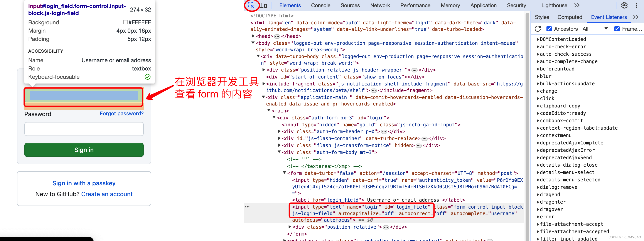This screenshot has width=644, height=241.
Task: Click the login username input field
Action: coord(84,97)
